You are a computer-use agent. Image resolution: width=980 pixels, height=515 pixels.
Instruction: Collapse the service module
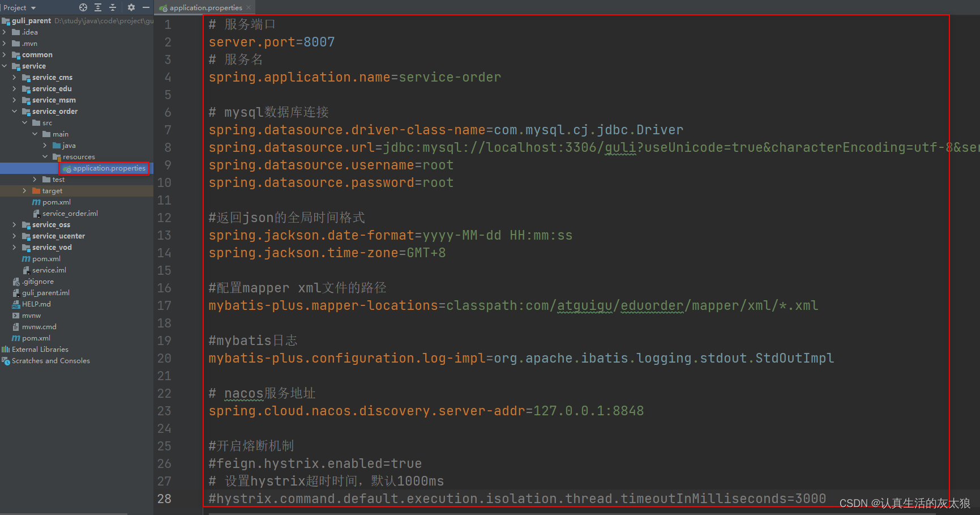coord(5,66)
